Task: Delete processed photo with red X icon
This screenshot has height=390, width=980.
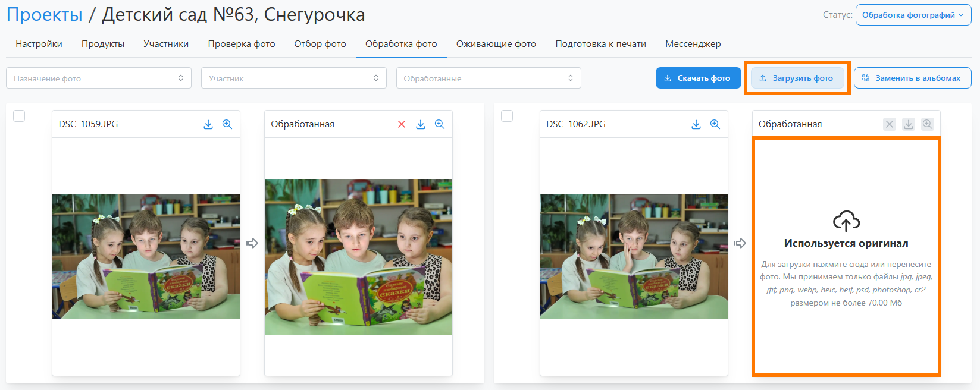Action: click(402, 124)
